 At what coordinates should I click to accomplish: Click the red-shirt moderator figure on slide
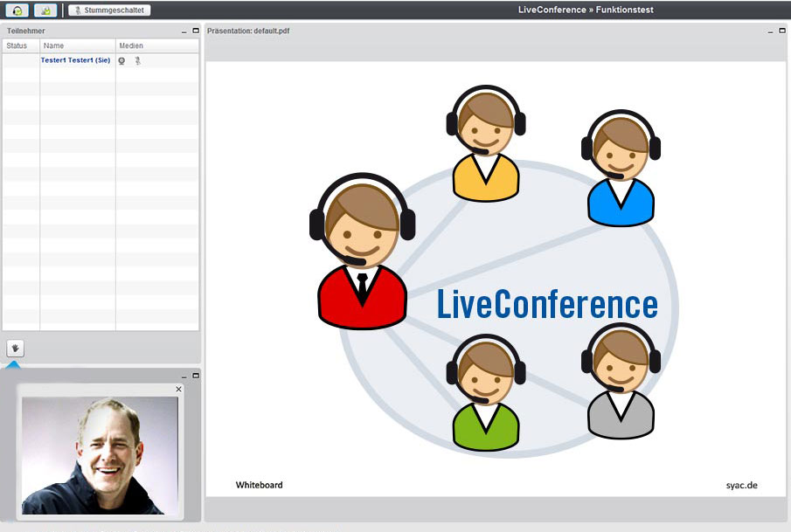[x=362, y=251]
